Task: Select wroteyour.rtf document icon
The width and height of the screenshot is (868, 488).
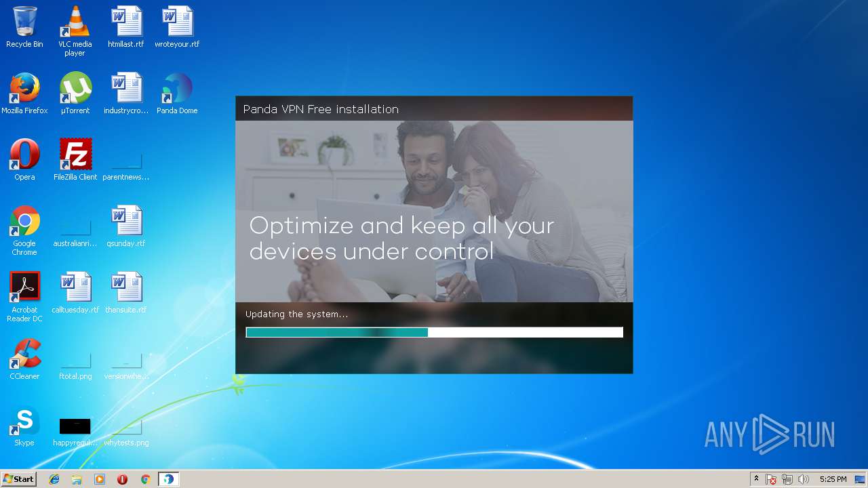Action: pos(177,22)
